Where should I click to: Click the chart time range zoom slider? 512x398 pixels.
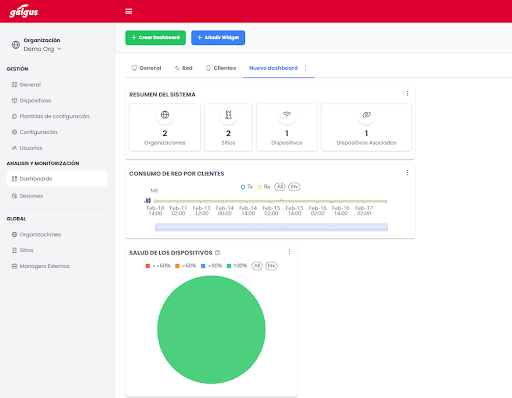[271, 227]
